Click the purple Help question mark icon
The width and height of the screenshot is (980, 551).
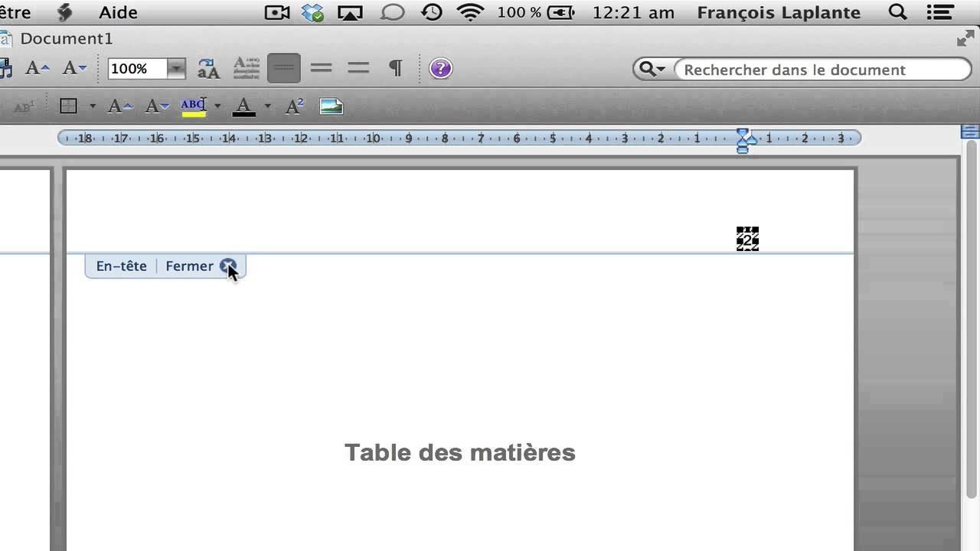coord(440,69)
